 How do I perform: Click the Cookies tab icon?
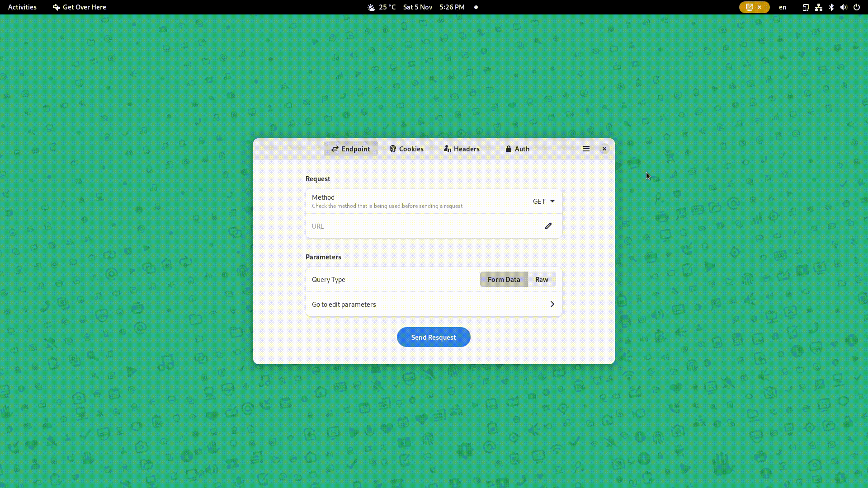(x=392, y=148)
